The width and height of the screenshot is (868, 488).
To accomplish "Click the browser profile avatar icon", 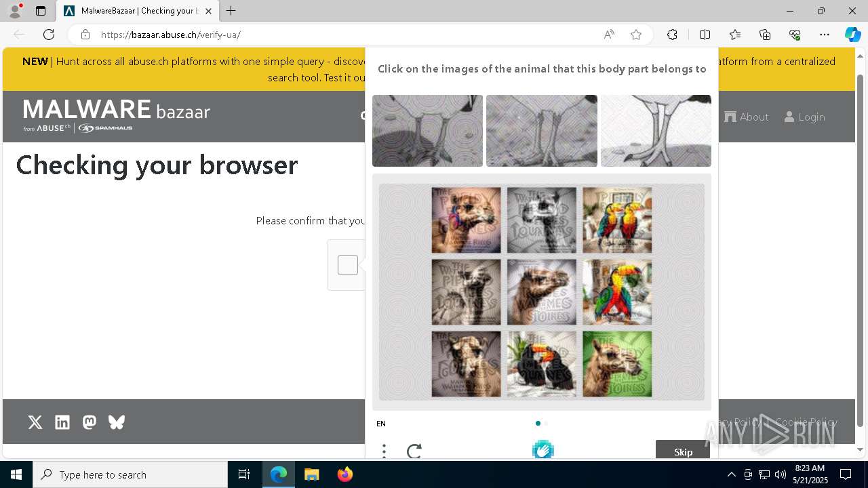I will click(14, 11).
